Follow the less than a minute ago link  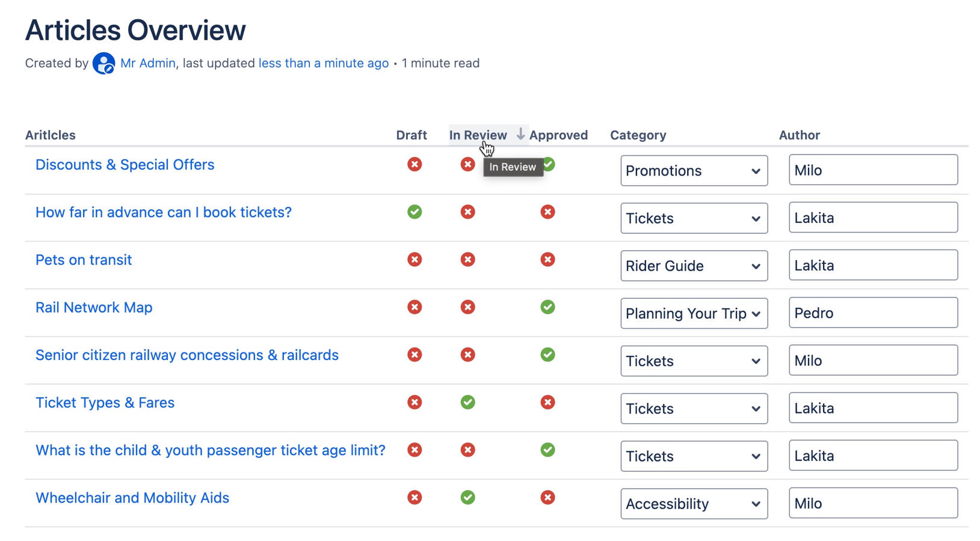coord(323,63)
